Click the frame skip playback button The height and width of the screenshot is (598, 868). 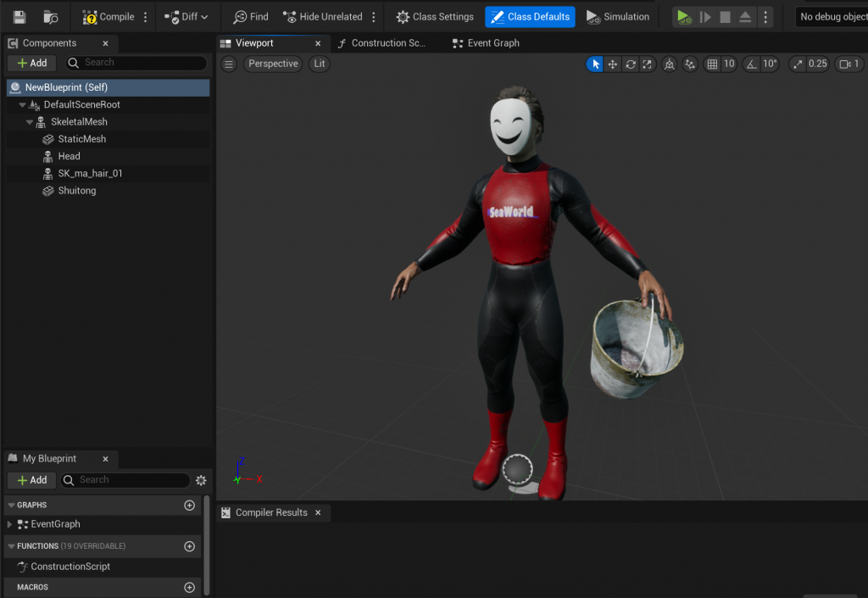pos(704,17)
